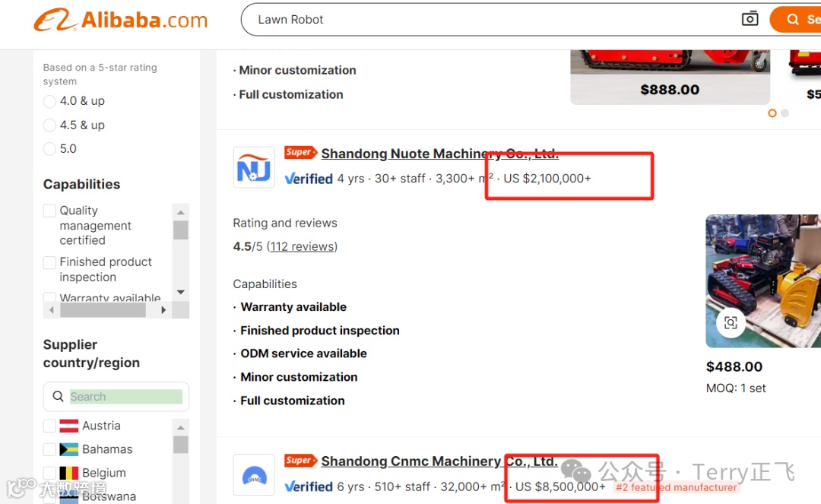Click the Super badge beside Shandong Cnmc
Viewport: 821px width, 504px height.
[x=300, y=460]
